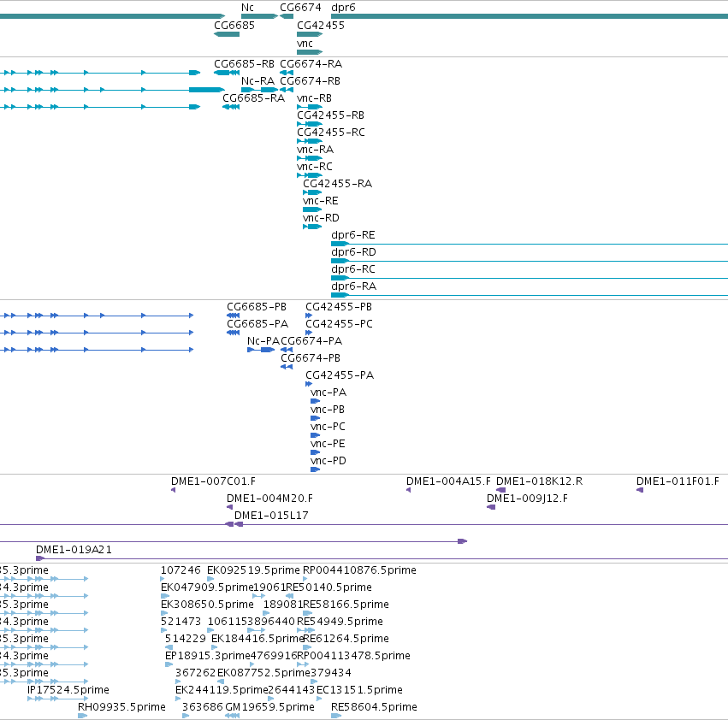728x720 pixels.
Task: Select the Nc-PA protein label
Action: tap(263, 341)
